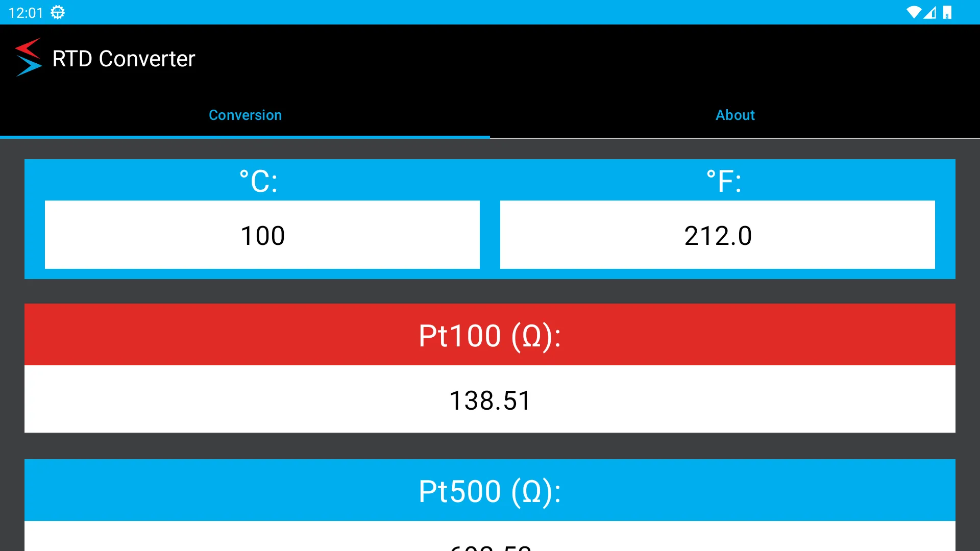
Task: Select the Conversion tab
Action: click(244, 115)
